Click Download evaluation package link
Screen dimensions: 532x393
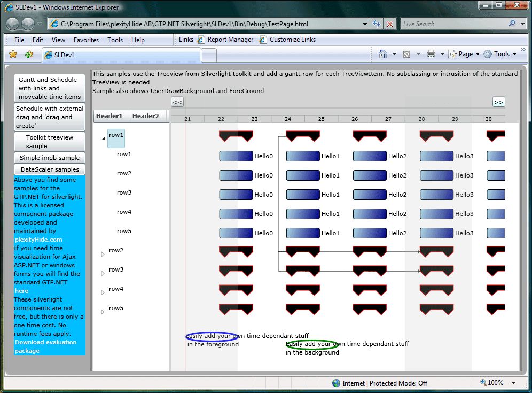pyautogui.click(x=45, y=346)
